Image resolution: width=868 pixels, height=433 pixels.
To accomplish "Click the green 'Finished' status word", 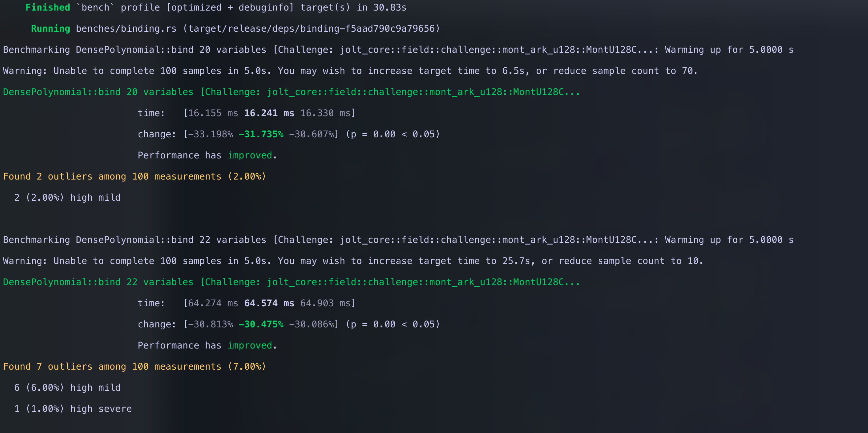I will coord(48,7).
